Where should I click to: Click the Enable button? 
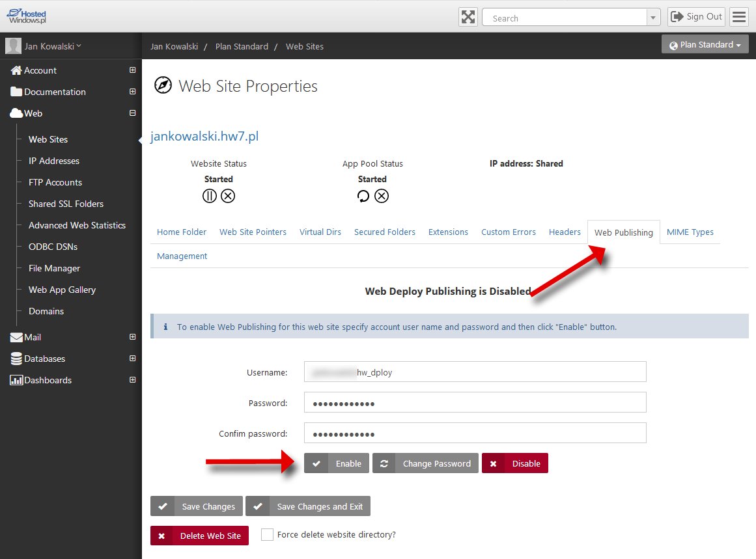(x=337, y=463)
